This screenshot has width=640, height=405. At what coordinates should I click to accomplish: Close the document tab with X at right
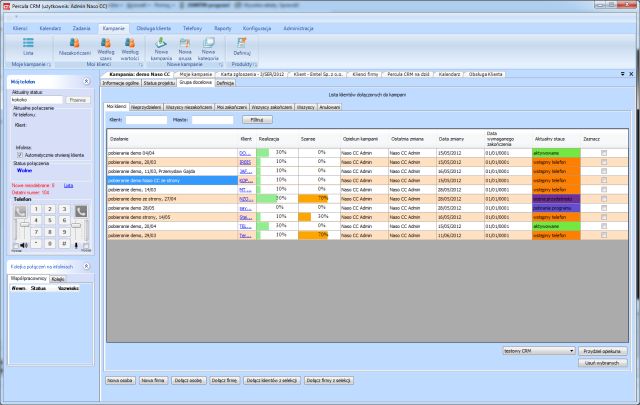click(631, 74)
